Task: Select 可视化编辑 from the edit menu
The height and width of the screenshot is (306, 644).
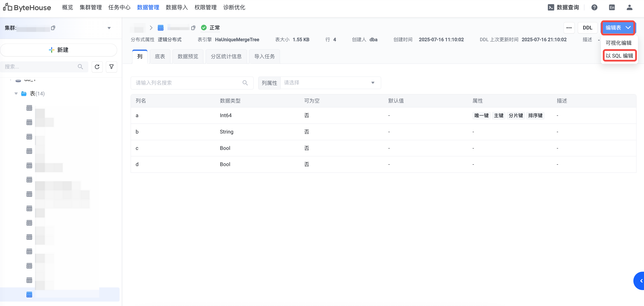Action: pyautogui.click(x=618, y=43)
